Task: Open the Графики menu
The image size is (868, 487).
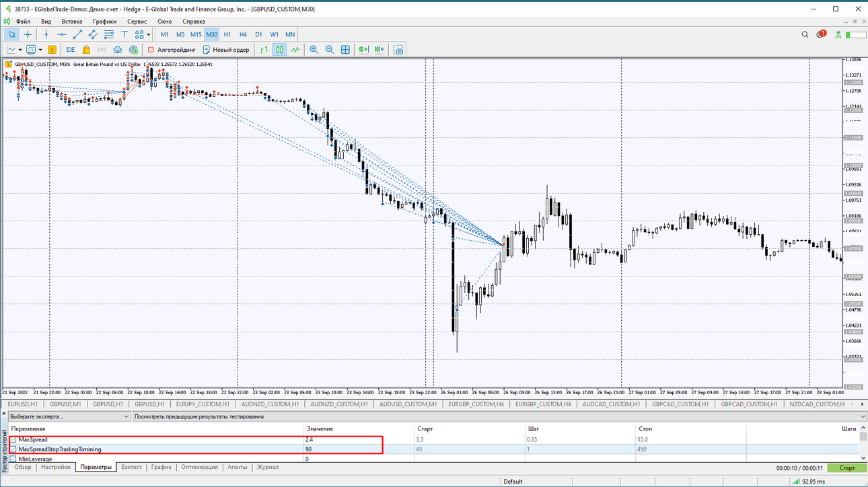Action: (105, 22)
